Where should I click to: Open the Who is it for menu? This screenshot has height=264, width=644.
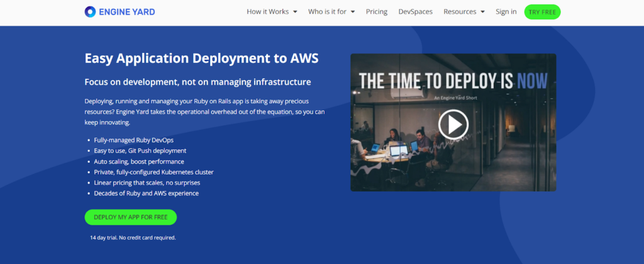coord(332,12)
